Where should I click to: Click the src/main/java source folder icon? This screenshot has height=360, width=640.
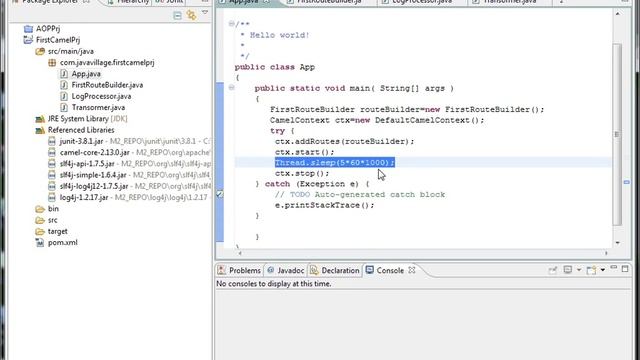[x=40, y=51]
